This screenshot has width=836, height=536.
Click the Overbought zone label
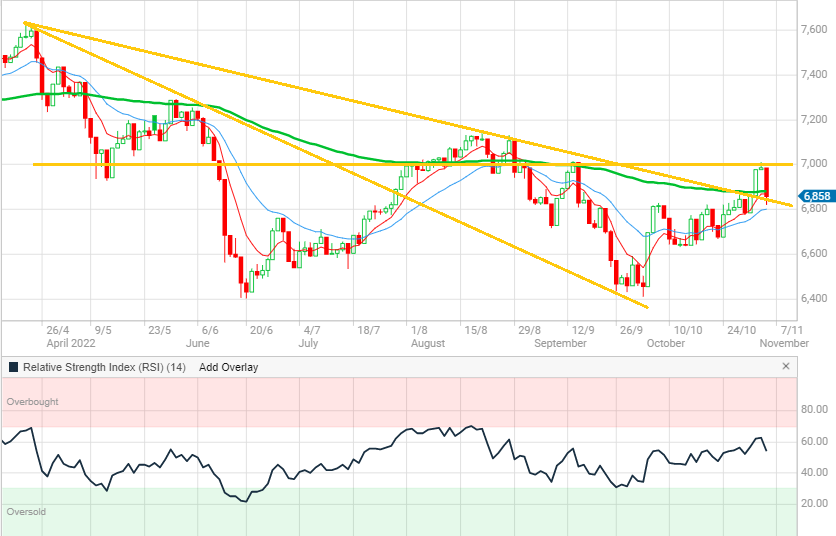(33, 402)
